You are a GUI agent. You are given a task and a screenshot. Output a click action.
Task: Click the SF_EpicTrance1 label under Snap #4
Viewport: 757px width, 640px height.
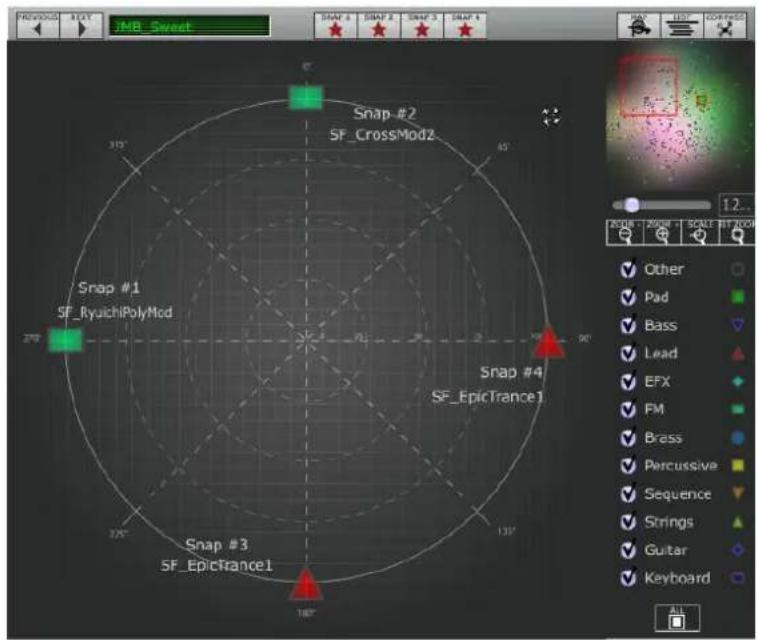pos(488,397)
